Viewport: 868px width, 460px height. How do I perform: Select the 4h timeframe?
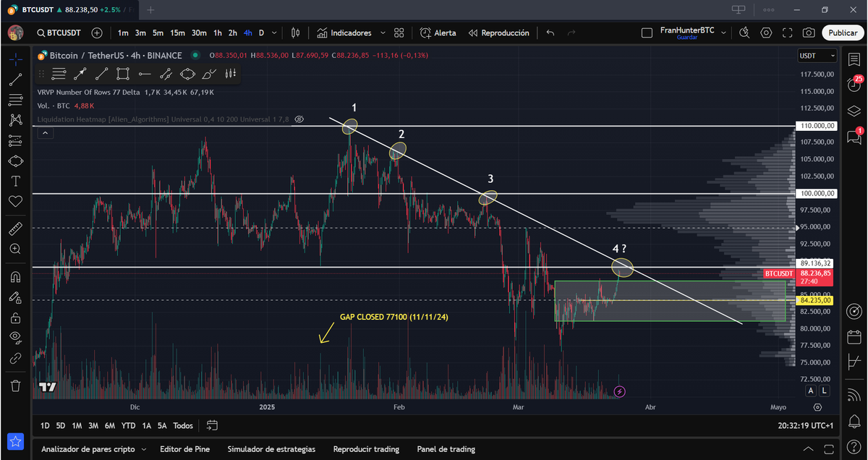point(248,33)
